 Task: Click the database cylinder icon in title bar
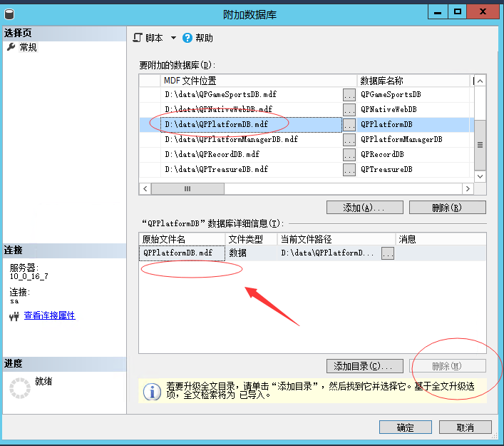(x=9, y=14)
